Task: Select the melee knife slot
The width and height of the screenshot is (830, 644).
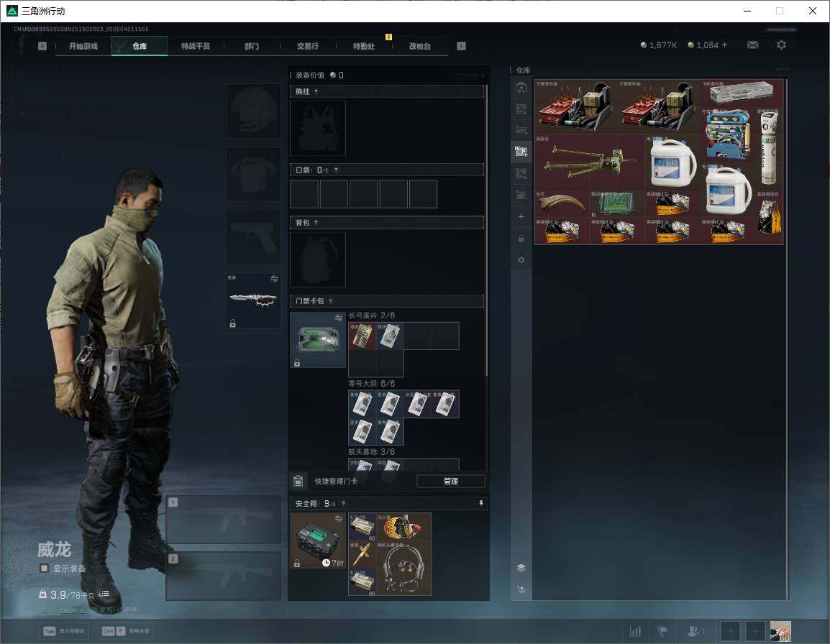Action: click(x=254, y=300)
